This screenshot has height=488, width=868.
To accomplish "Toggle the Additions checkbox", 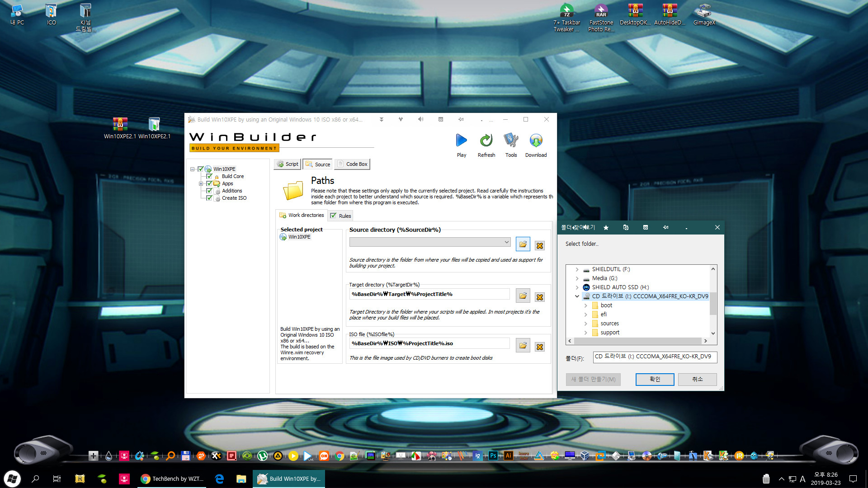I will (209, 191).
